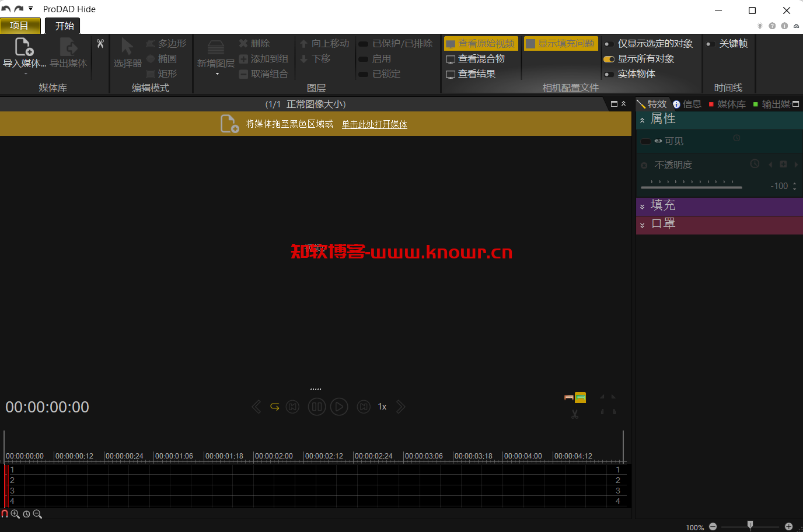Image resolution: width=803 pixels, height=532 pixels.
Task: Collapse the preview panel using the double chevron
Action: pos(623,104)
